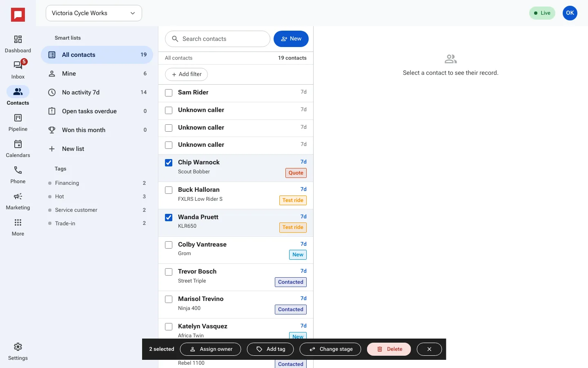Open the Marketing section

pyautogui.click(x=18, y=201)
